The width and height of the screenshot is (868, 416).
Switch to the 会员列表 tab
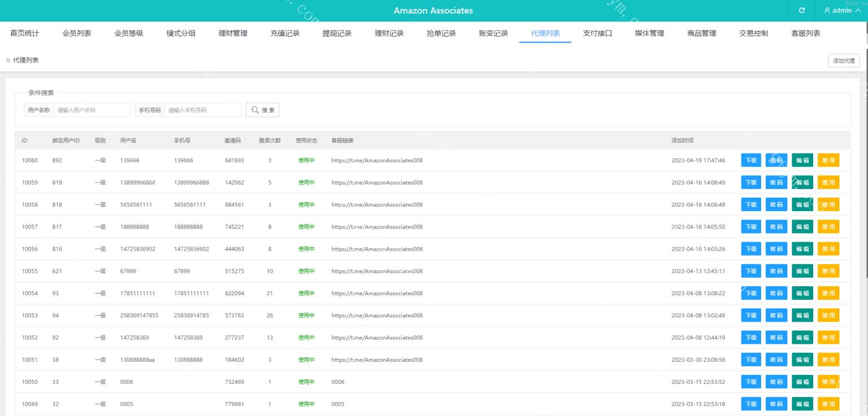(77, 33)
